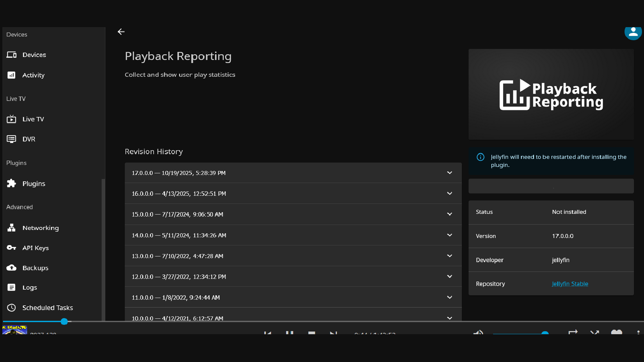Screen dimensions: 644x362
Task: Open the Jellyfin Stable repository link
Action: tap(570, 284)
